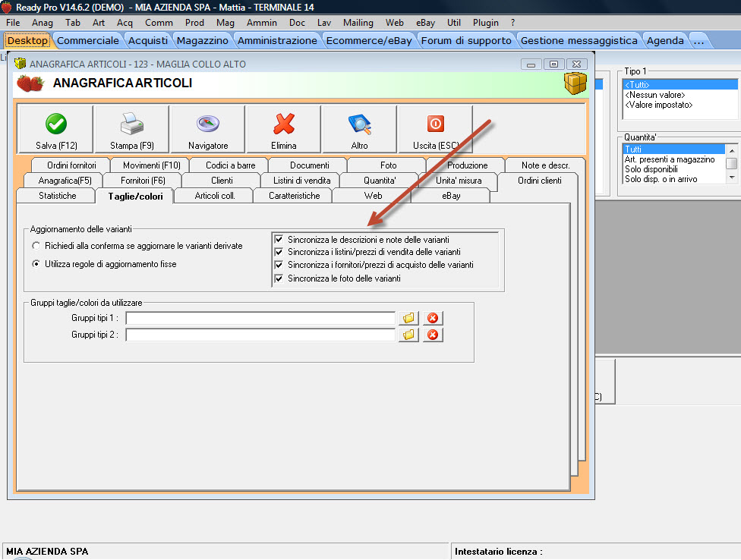Screen dimensions: 741x560
Task: Open the Unita' misura tab
Action: [459, 181]
